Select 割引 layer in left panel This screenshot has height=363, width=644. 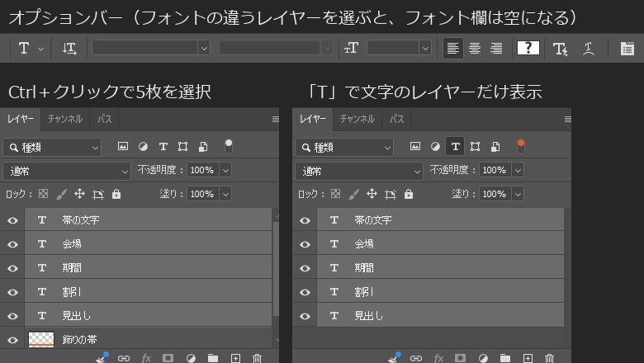[x=149, y=292]
